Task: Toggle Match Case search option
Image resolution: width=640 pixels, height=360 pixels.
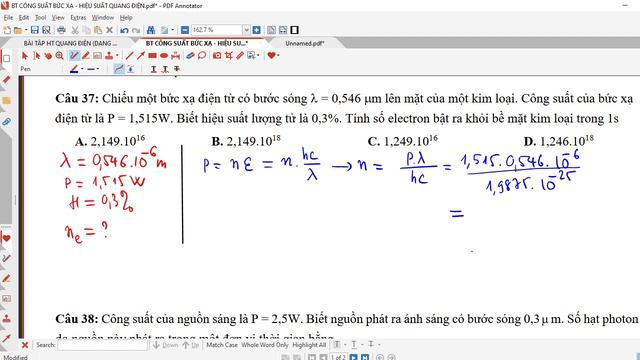Action: click(x=222, y=345)
